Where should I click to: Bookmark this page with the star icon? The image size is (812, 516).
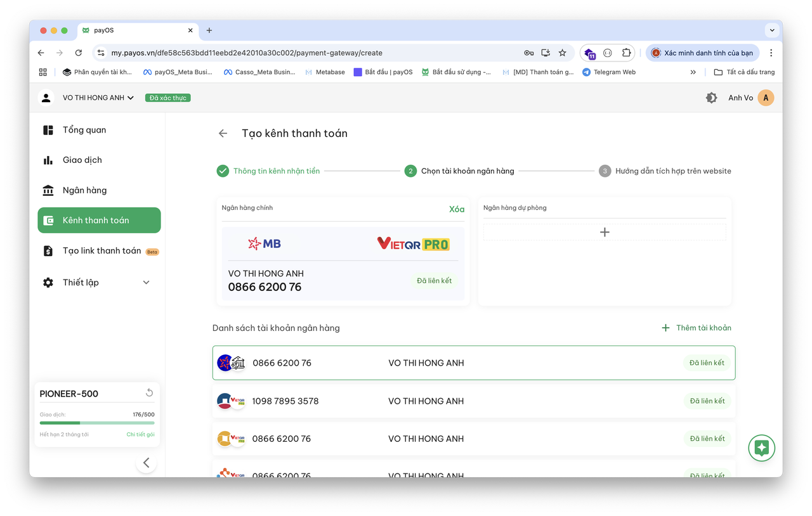tap(562, 53)
